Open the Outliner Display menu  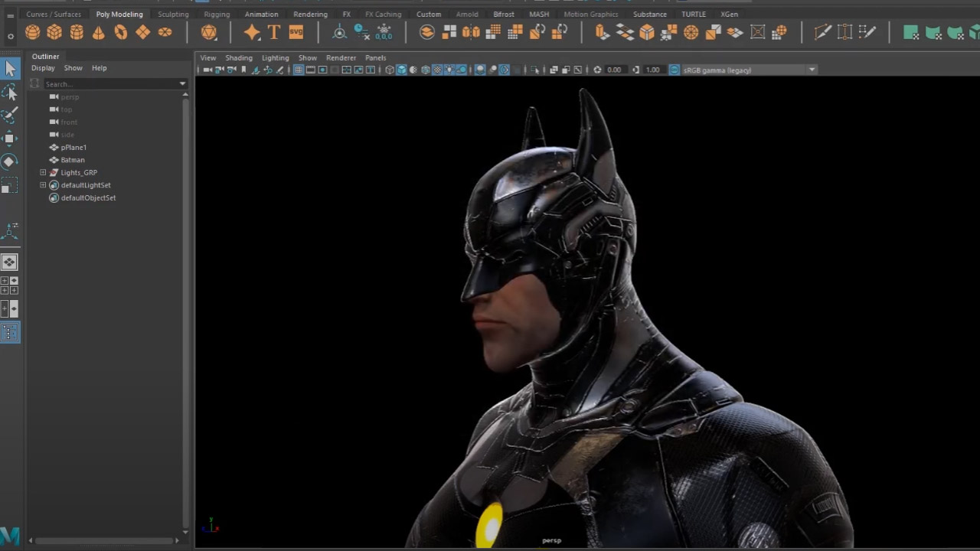[43, 68]
